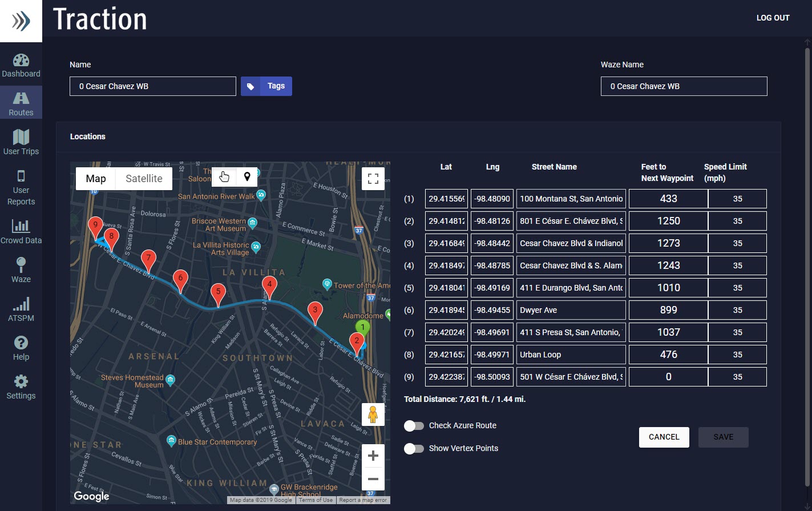Open the Settings gear icon
The width and height of the screenshot is (812, 511).
[21, 381]
